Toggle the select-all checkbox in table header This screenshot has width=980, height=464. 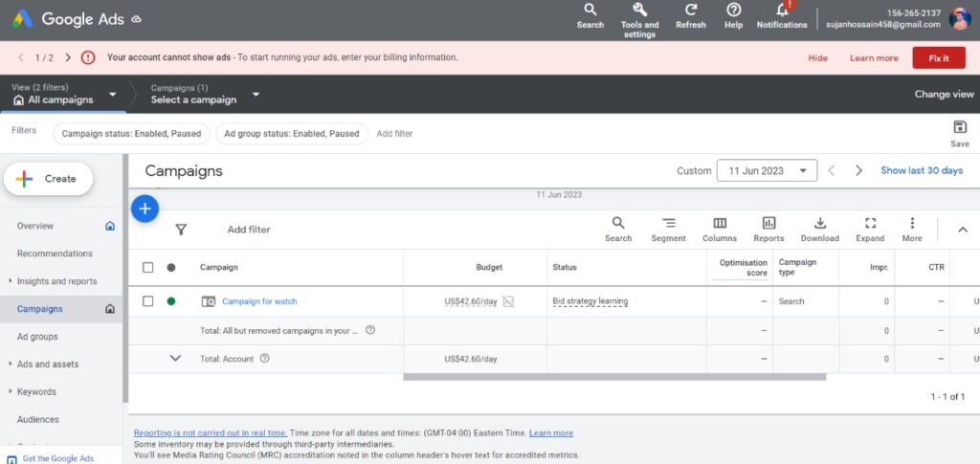(x=148, y=268)
